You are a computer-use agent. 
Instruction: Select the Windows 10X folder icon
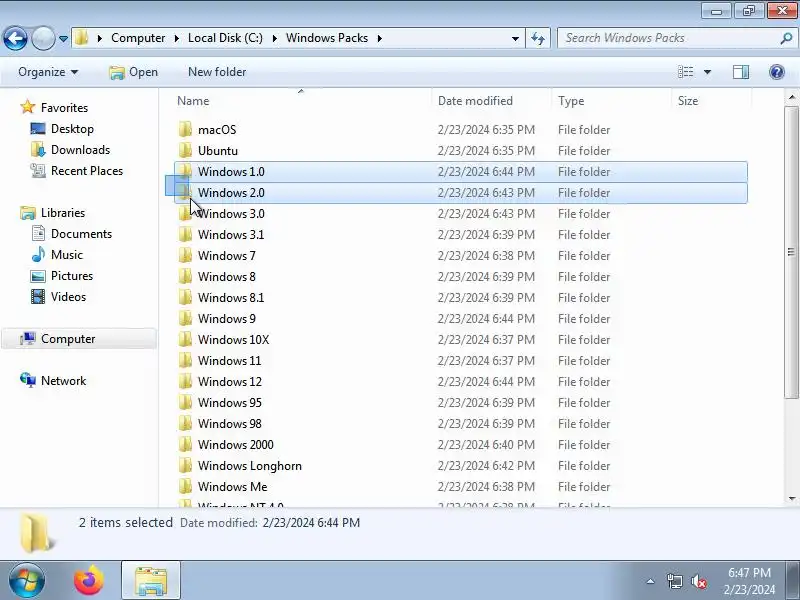pos(185,339)
